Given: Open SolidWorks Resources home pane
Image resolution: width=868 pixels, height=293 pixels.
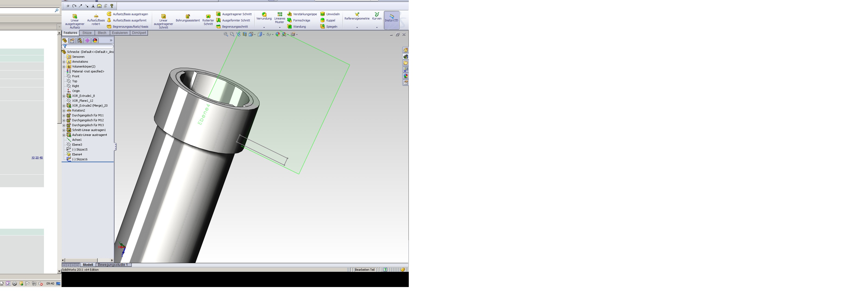Looking at the screenshot, I should click(x=406, y=50).
